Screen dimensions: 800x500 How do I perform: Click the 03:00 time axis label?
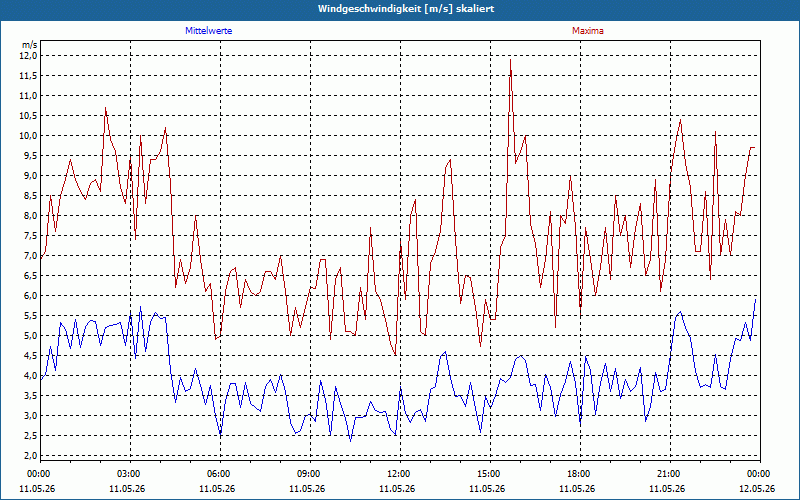pos(130,474)
